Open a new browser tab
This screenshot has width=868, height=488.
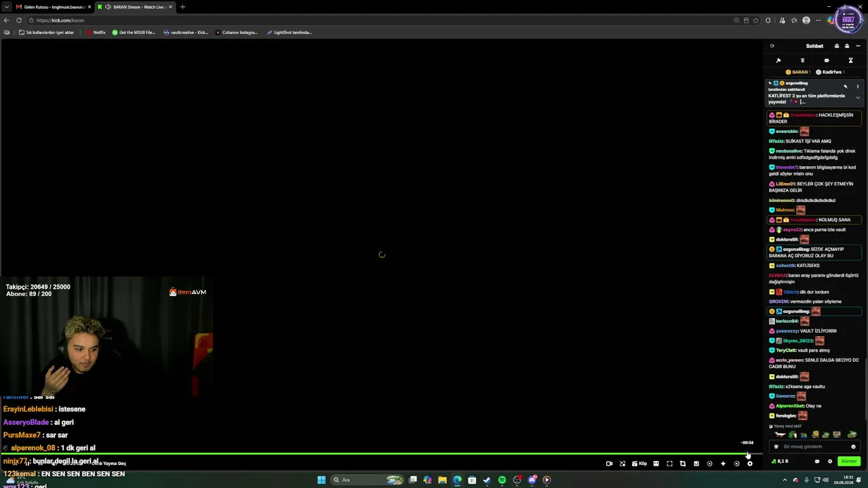point(182,7)
